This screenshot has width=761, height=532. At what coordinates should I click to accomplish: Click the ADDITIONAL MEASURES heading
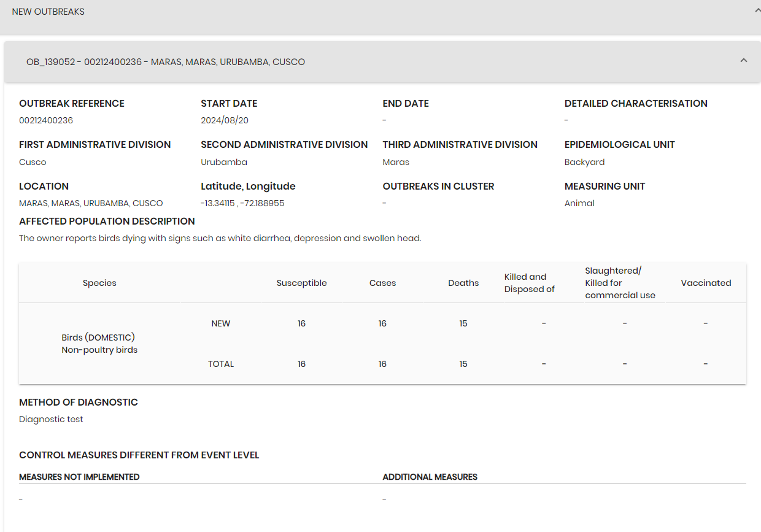click(430, 477)
